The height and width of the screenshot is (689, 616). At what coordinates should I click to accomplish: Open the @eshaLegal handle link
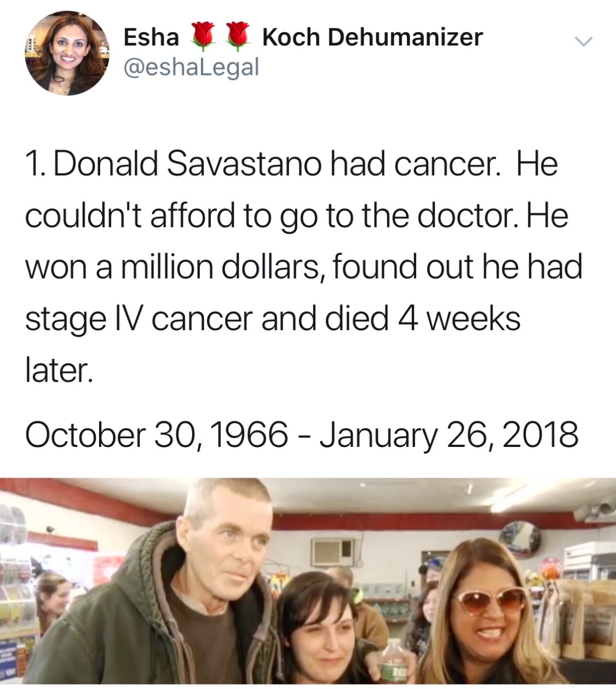tap(191, 67)
